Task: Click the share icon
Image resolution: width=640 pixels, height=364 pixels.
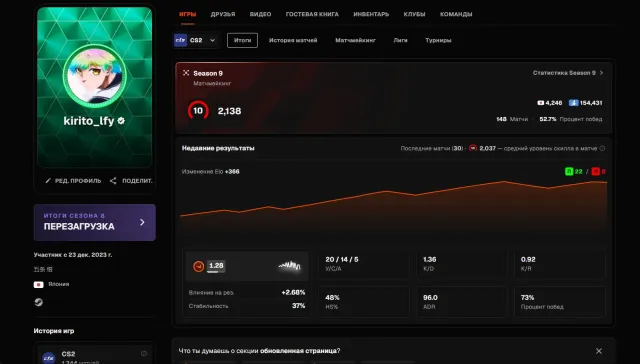Action: click(113, 181)
